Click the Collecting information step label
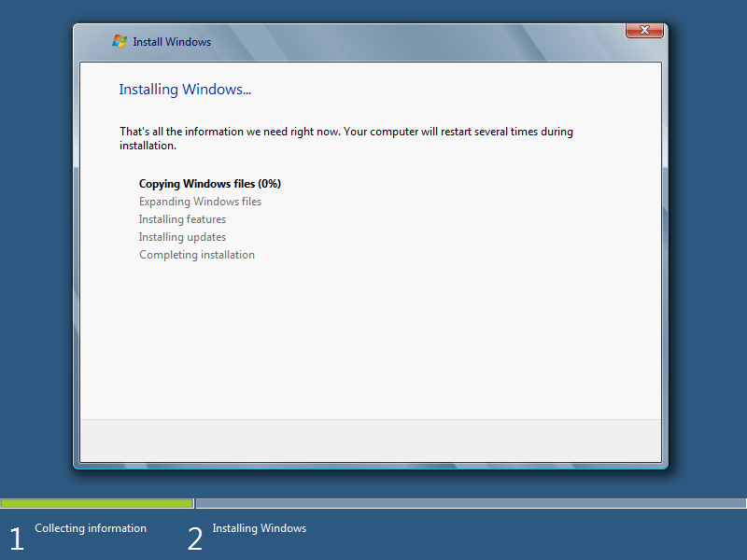The height and width of the screenshot is (560, 747). coord(90,527)
